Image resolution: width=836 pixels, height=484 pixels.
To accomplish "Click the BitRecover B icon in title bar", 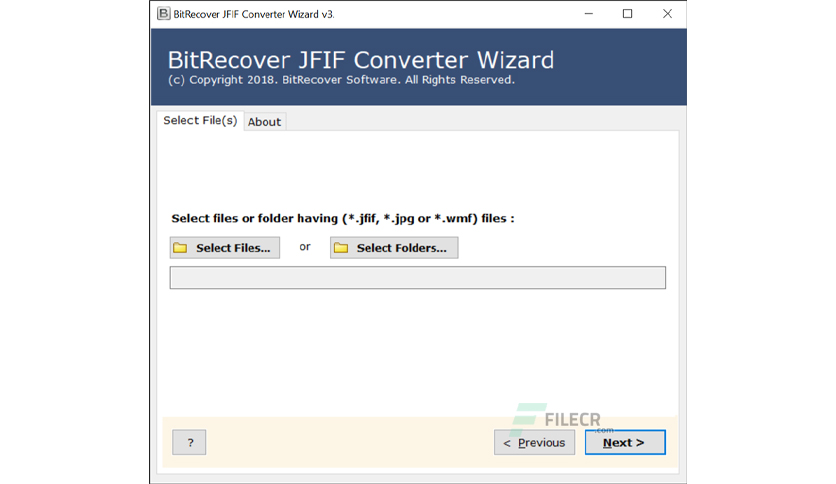I will [164, 14].
